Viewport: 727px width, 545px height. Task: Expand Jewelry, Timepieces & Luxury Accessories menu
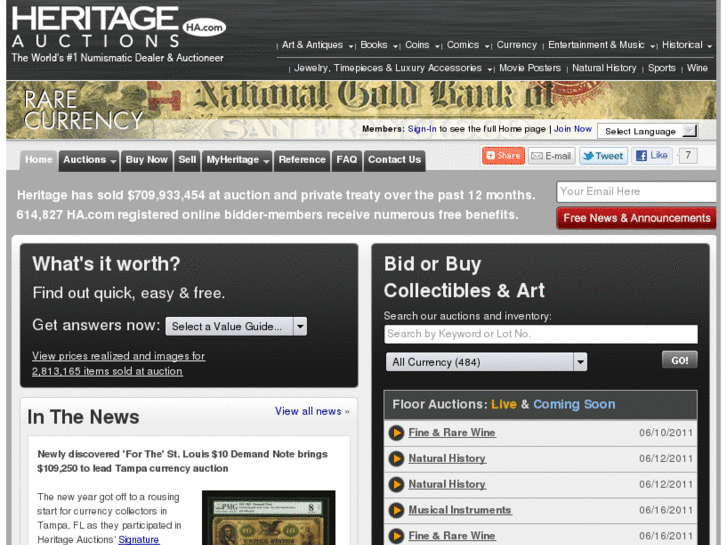393,68
